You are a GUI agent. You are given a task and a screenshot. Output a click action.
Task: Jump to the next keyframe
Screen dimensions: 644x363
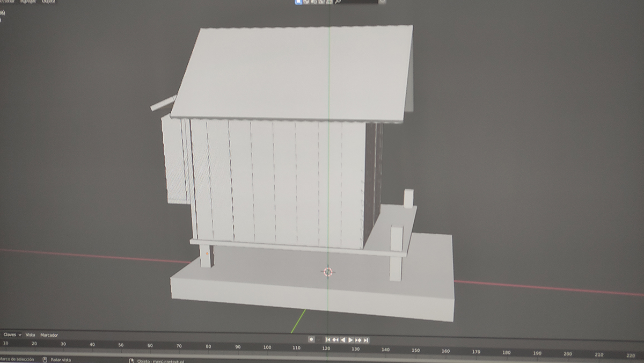[358, 340]
